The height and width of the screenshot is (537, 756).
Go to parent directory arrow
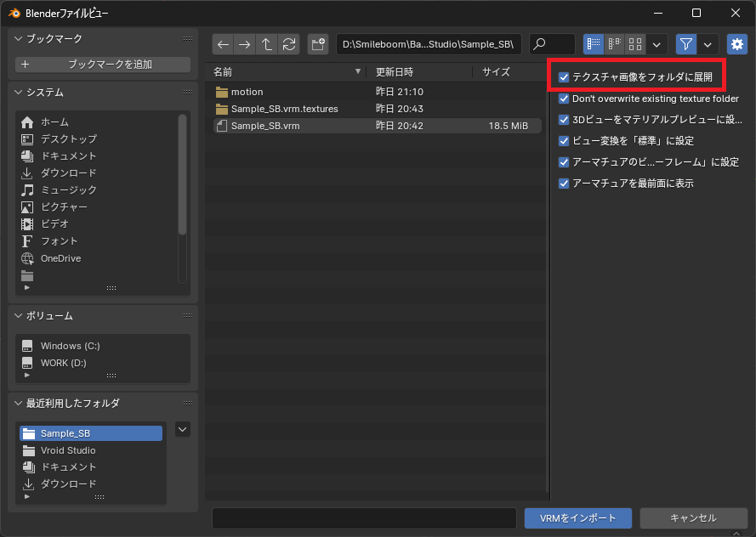click(267, 44)
